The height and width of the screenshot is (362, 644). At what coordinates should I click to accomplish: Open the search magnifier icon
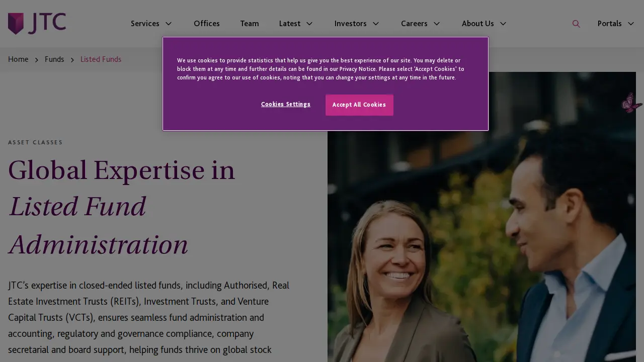tap(576, 24)
